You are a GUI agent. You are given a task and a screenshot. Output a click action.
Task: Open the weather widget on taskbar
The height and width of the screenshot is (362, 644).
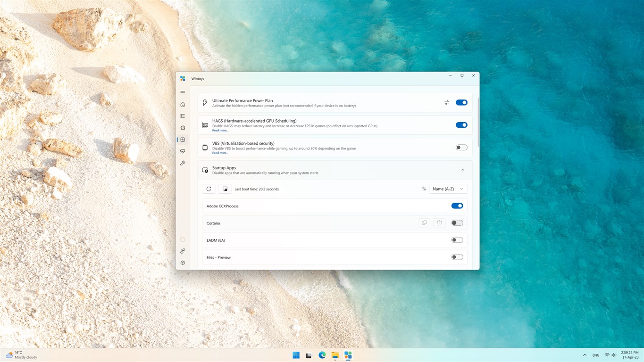21,355
